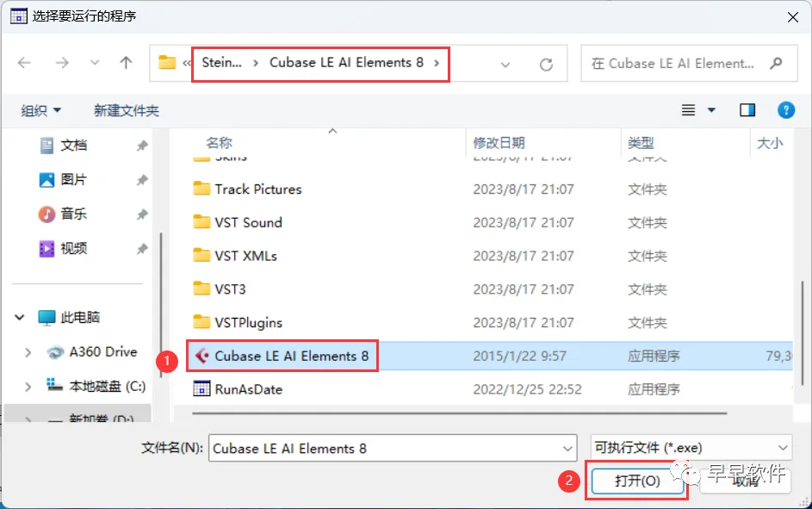The image size is (812, 509).
Task: Select the Track Pictures folder
Action: click(257, 189)
